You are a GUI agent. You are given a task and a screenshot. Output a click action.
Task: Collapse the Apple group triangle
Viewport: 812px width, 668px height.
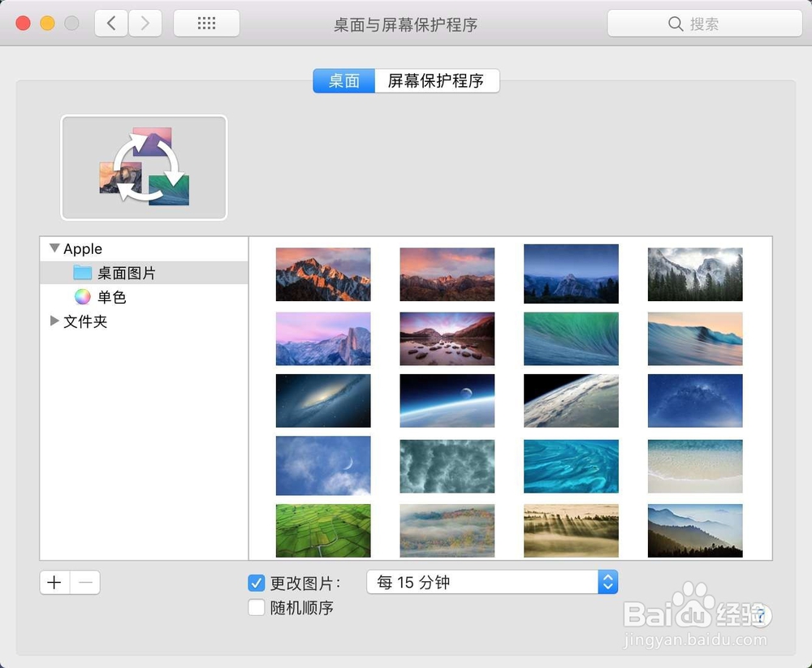[x=54, y=248]
